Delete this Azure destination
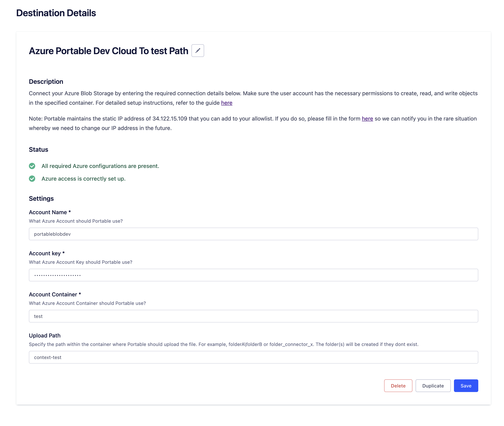Image resolution: width=504 pixels, height=426 pixels. coord(398,386)
